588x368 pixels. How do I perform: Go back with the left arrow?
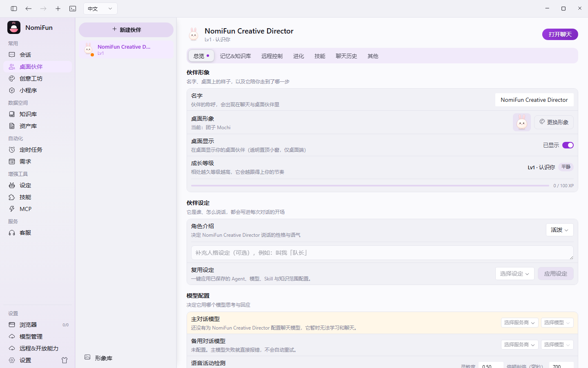coord(29,9)
